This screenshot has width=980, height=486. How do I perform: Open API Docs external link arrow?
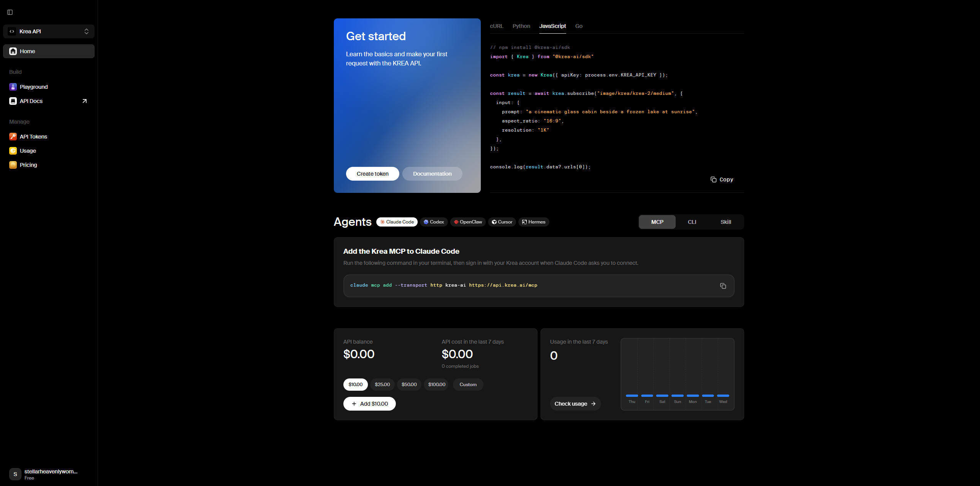tap(85, 101)
